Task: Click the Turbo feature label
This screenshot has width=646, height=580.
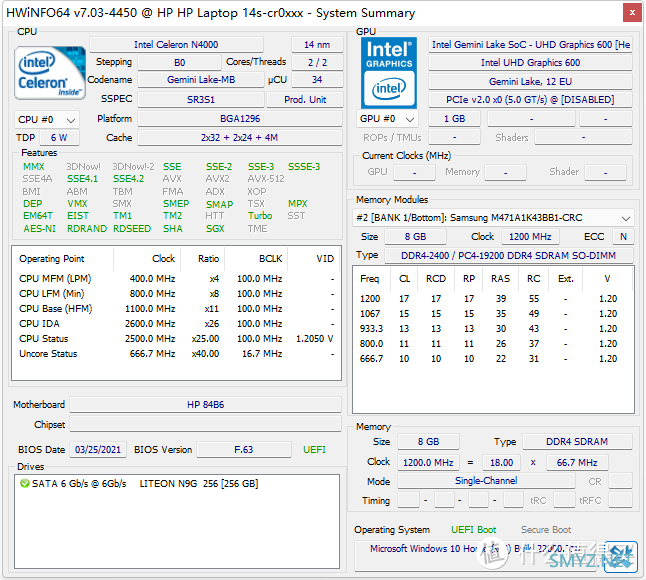Action: click(260, 216)
